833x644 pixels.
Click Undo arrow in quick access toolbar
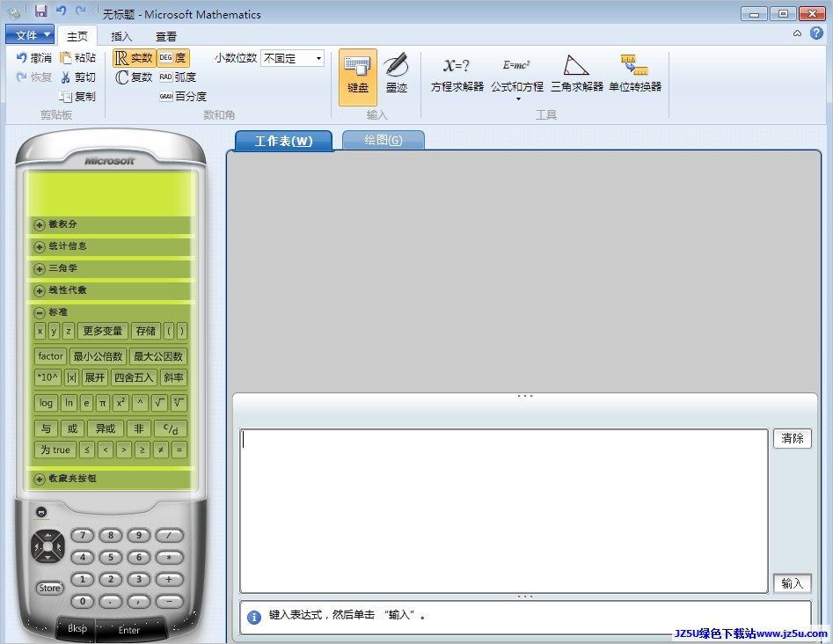(x=61, y=11)
